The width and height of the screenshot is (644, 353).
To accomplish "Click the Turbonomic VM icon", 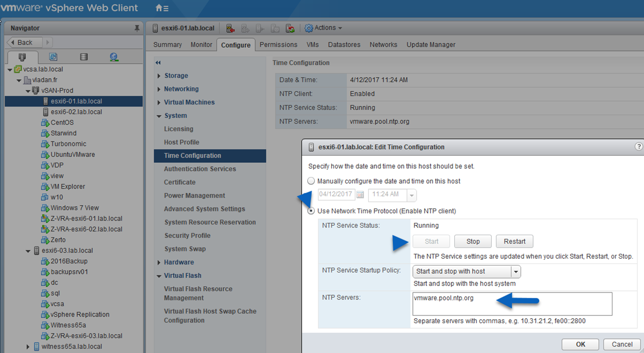I will (45, 144).
